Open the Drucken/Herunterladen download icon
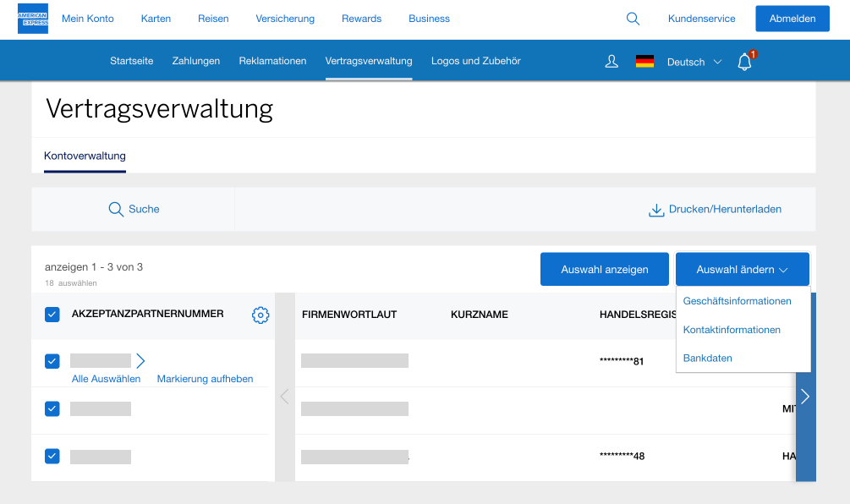This screenshot has width=850, height=504. coord(656,209)
